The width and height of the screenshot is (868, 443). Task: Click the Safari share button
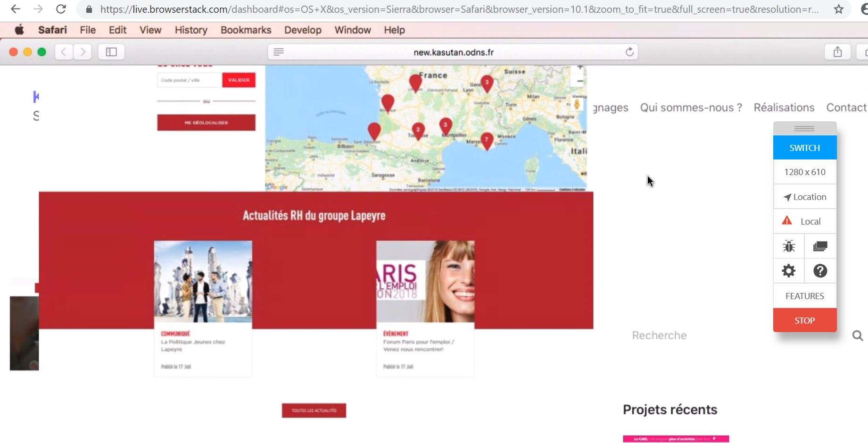click(x=837, y=52)
